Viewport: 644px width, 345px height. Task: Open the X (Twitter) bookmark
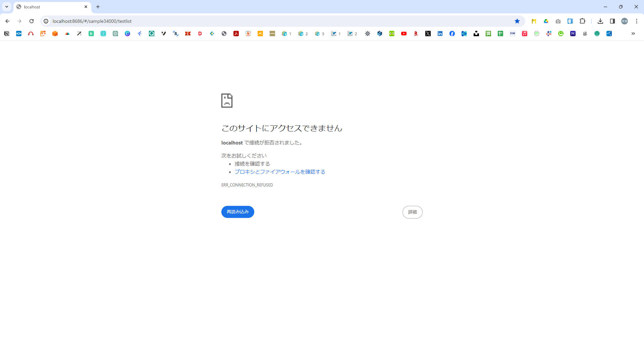pos(428,34)
